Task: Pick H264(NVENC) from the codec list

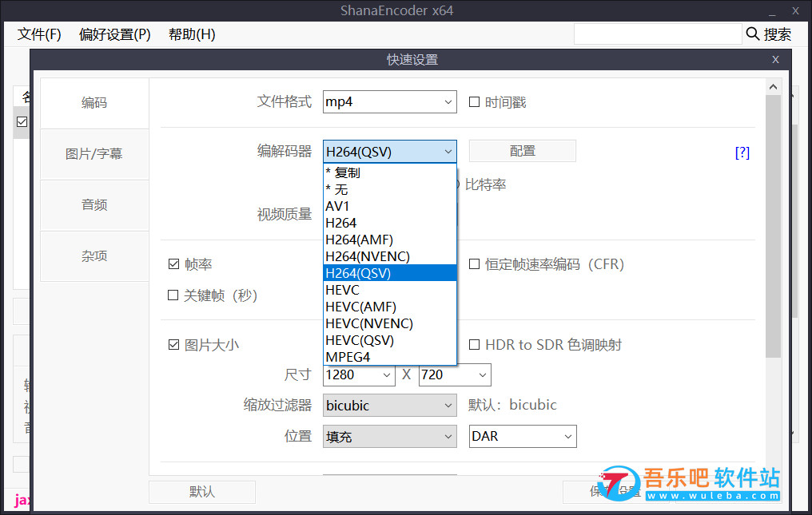Action: [x=389, y=256]
